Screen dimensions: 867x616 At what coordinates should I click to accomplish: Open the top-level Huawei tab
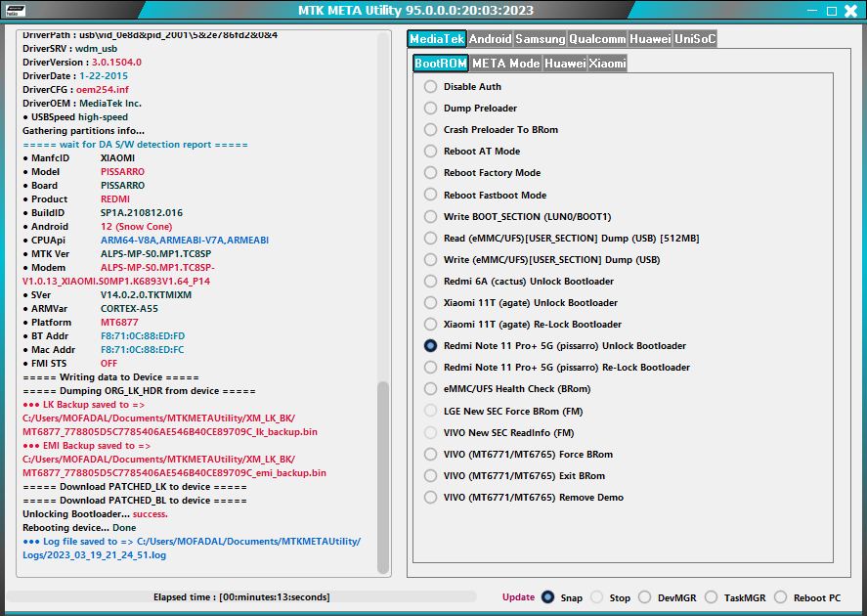pos(650,39)
